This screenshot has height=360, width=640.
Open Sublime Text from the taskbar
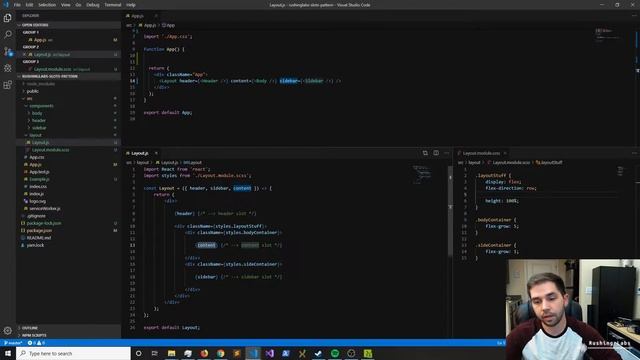(237, 353)
